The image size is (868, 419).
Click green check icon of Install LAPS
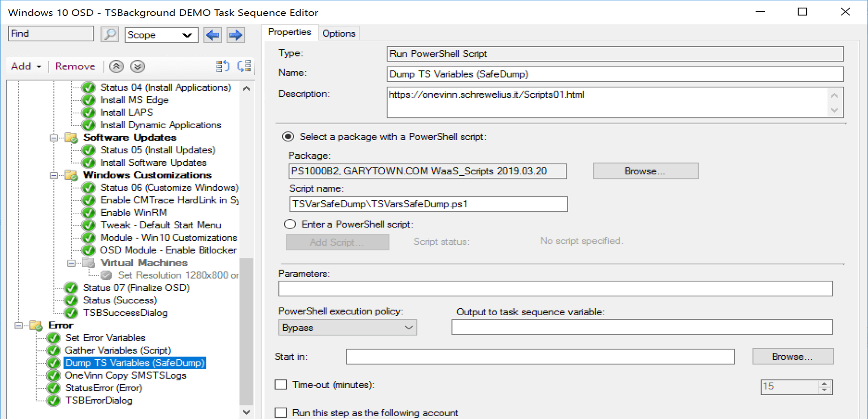point(89,113)
